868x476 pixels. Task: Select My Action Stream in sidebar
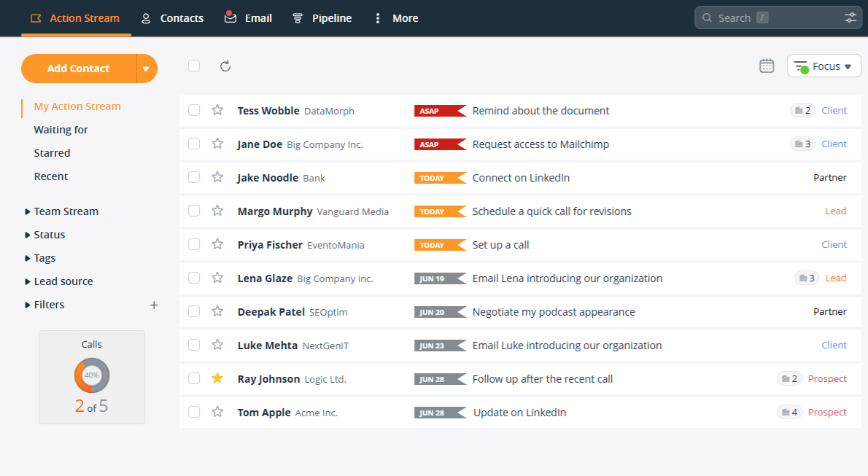click(x=77, y=106)
